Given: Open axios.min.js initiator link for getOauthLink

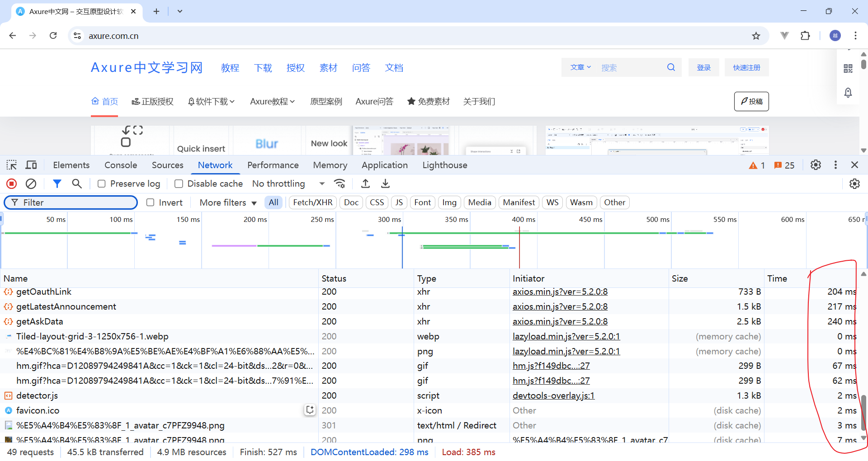Looking at the screenshot, I should point(560,292).
